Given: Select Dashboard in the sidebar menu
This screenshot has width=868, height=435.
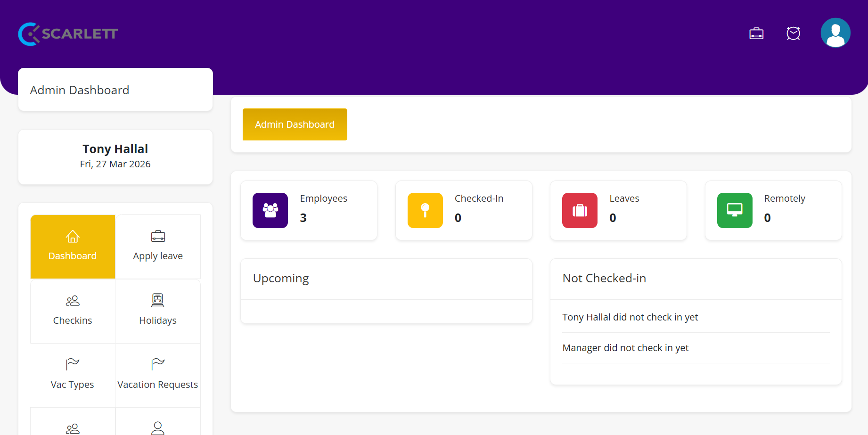Looking at the screenshot, I should pos(73,246).
